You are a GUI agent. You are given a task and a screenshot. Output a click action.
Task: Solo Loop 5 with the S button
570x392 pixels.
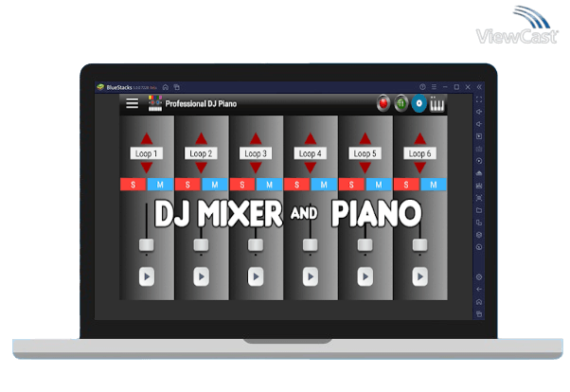click(x=351, y=185)
